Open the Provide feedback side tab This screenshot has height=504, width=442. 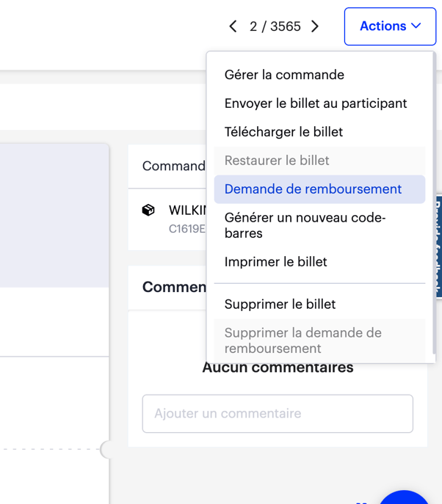439,246
